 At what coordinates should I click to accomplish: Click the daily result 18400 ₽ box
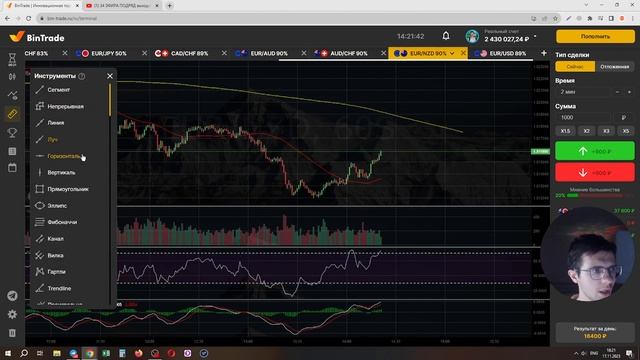[595, 332]
